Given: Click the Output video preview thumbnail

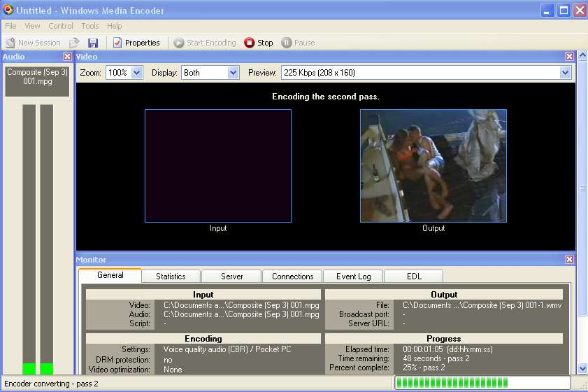Looking at the screenshot, I should click(x=433, y=166).
